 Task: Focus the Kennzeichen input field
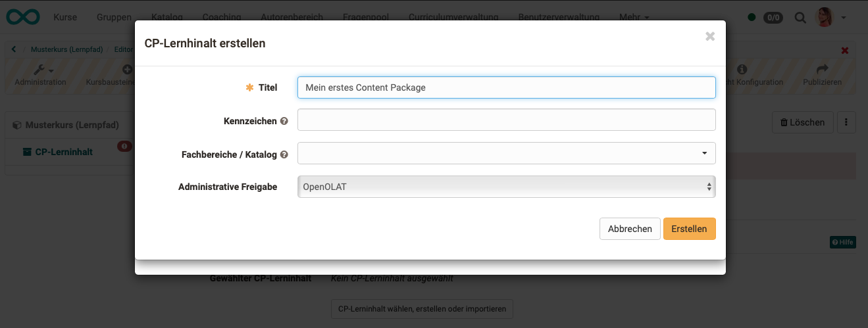click(x=506, y=120)
